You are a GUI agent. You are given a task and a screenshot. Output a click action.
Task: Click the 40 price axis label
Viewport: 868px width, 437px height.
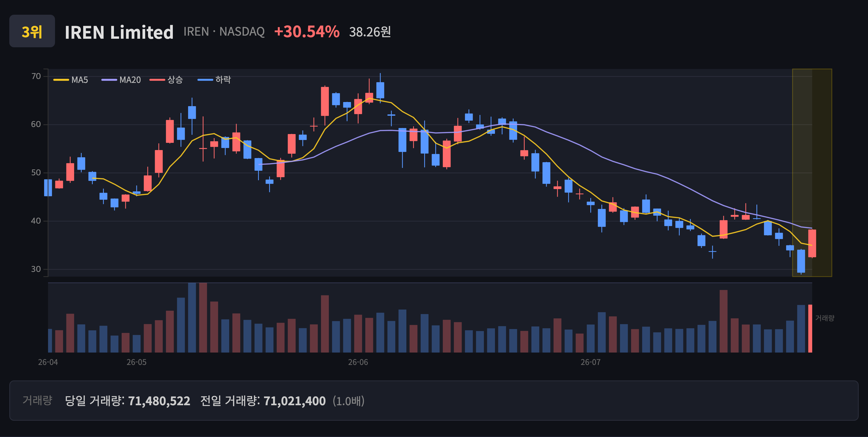tap(36, 221)
